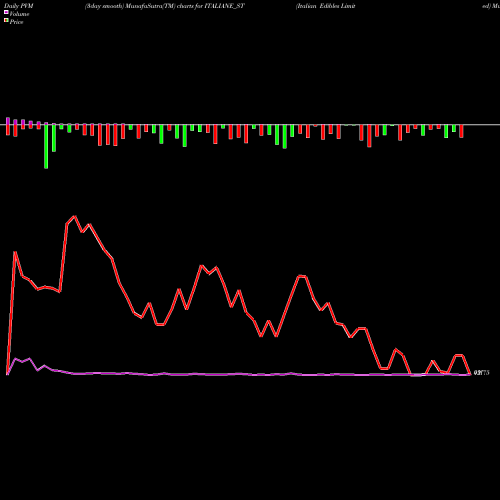
Task: Click the Price legend color swatch
Action: tap(6, 21)
